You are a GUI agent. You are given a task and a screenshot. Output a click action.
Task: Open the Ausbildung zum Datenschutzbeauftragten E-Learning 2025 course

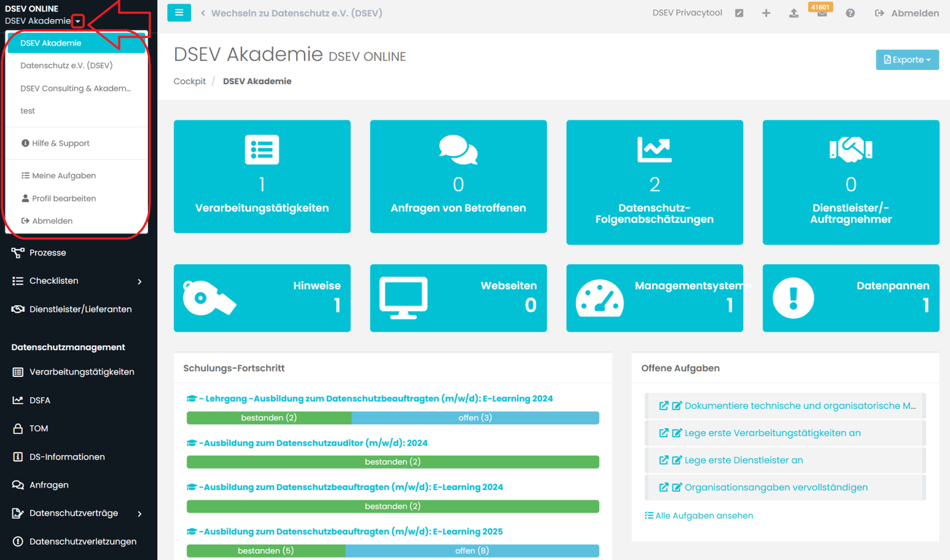coord(345,532)
